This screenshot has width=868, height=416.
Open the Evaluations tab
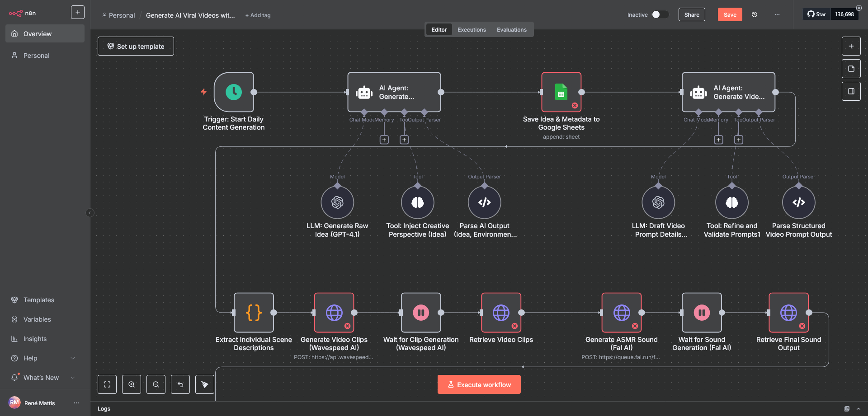[x=511, y=29]
